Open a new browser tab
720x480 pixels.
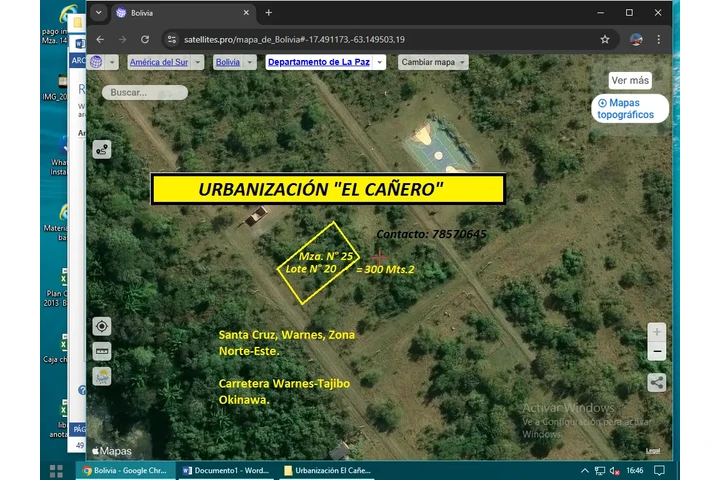pos(269,13)
